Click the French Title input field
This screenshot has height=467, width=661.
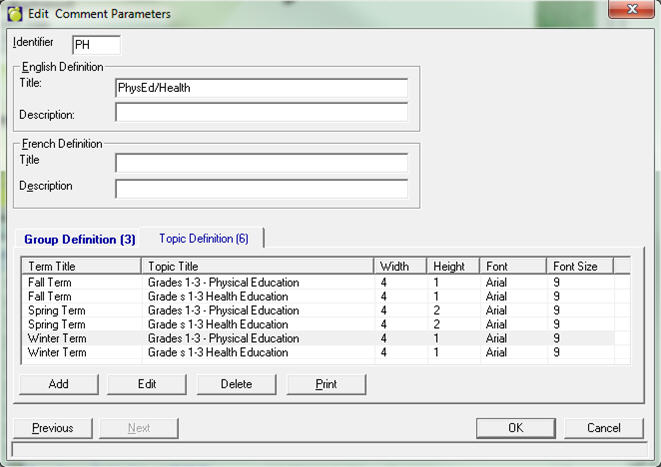tap(261, 163)
